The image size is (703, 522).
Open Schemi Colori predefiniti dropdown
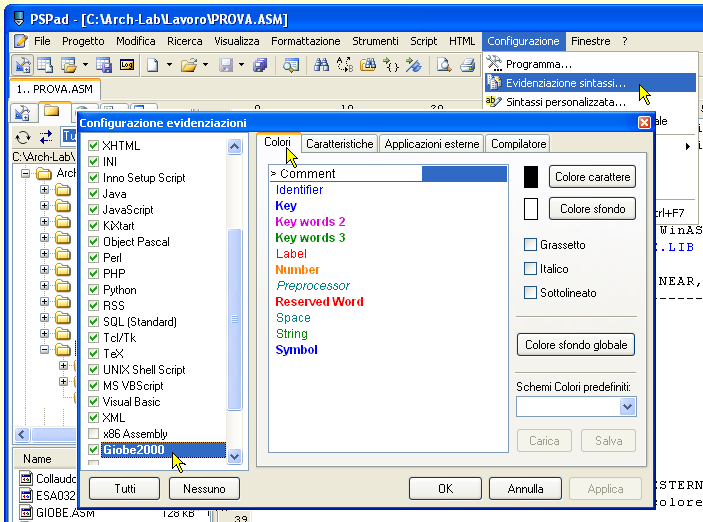(x=627, y=407)
